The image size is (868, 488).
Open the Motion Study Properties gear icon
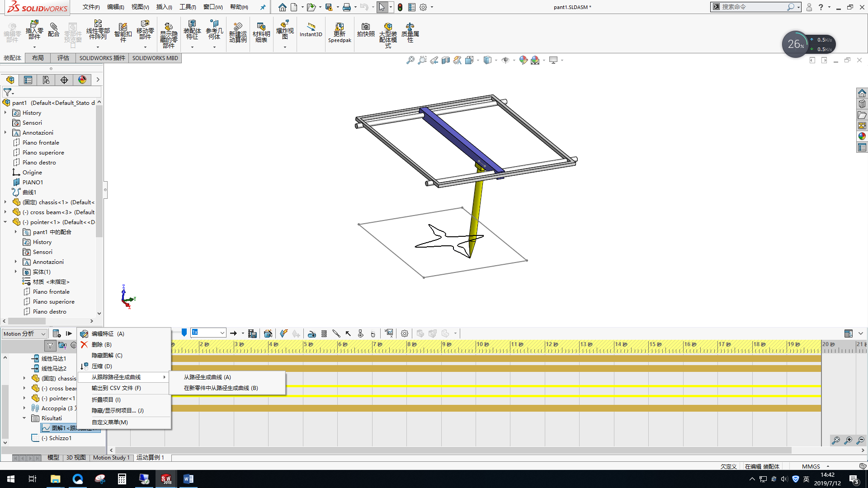click(405, 333)
